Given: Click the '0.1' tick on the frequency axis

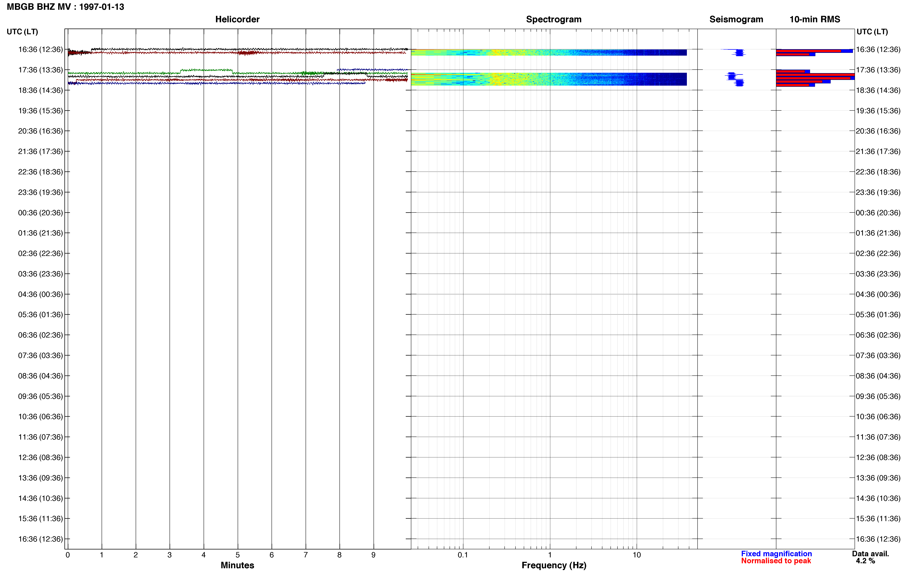Looking at the screenshot, I should (463, 555).
